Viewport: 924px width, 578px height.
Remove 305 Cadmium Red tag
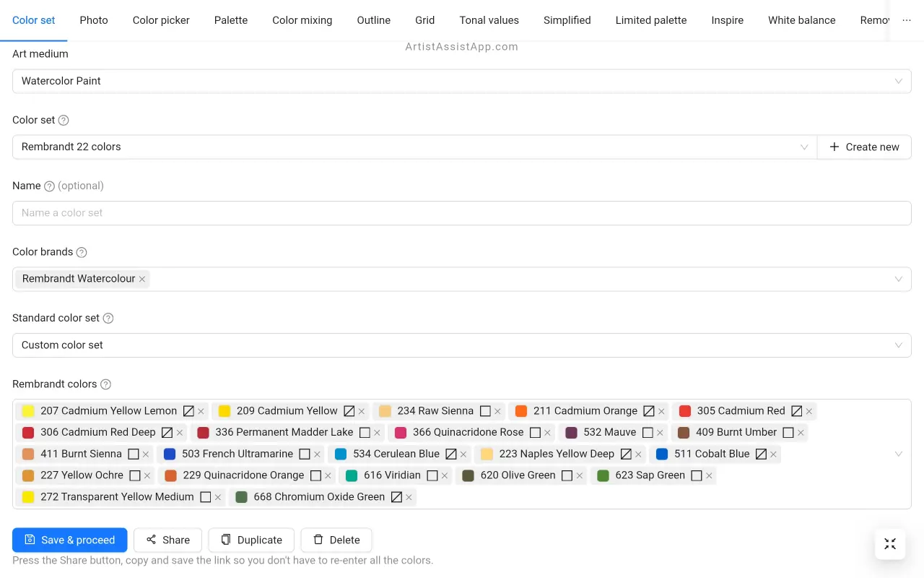click(809, 411)
